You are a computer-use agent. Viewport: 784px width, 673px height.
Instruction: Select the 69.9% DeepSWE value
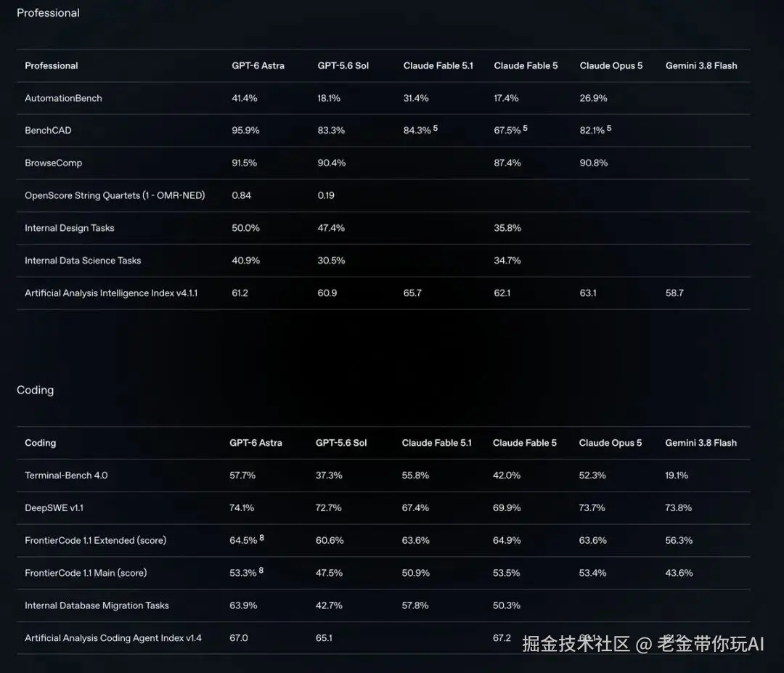coord(507,507)
